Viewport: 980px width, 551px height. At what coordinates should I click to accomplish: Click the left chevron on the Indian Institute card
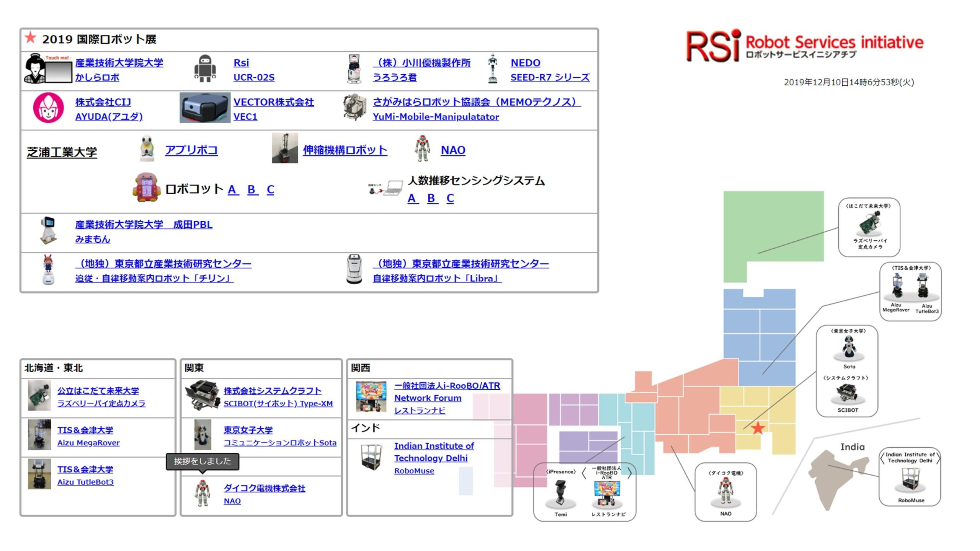(883, 458)
